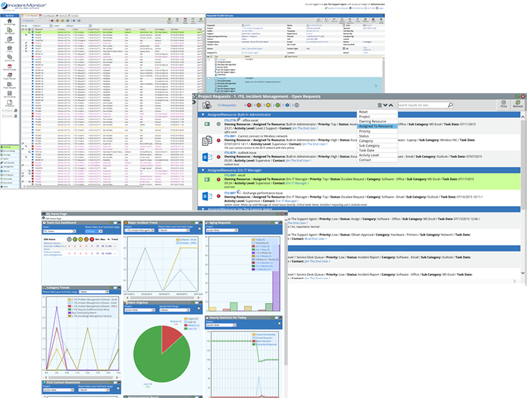The height and width of the screenshot is (398, 530).
Task: Click red status circle in team dashboard header
Action: tap(92, 239)
